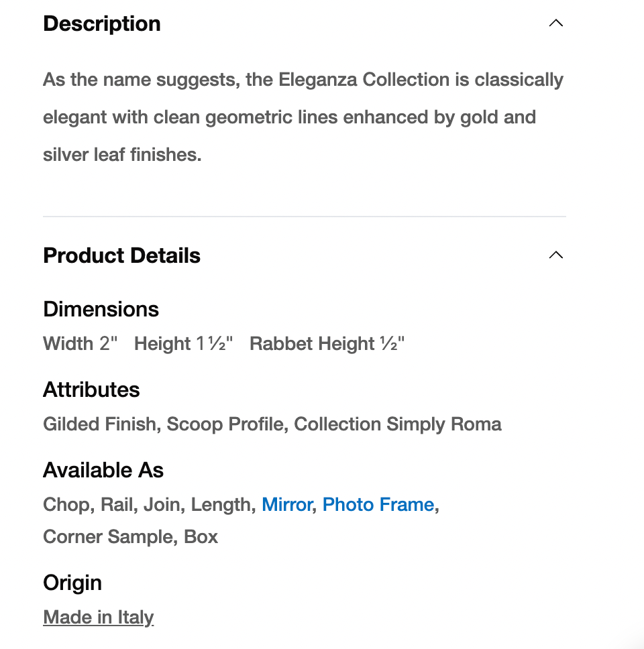
Task: Click the Origin subheading
Action: click(x=72, y=583)
